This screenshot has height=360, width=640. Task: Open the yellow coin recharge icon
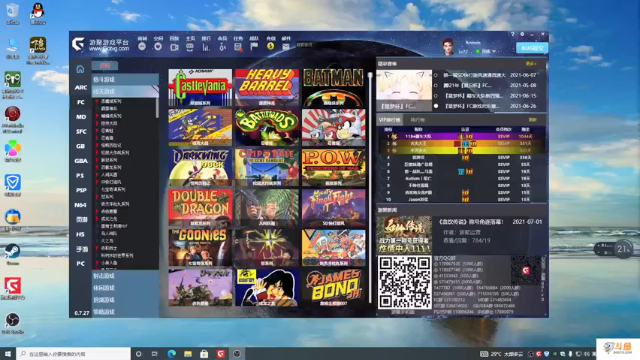point(270,47)
